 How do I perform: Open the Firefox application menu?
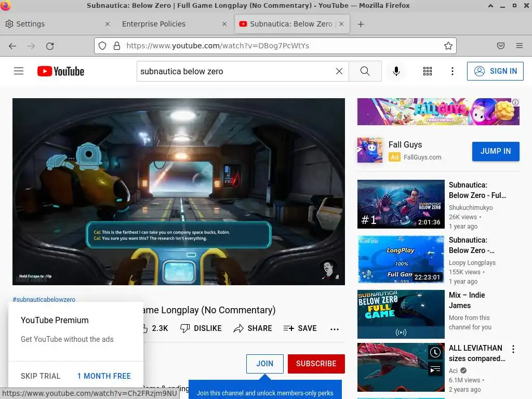(519, 46)
